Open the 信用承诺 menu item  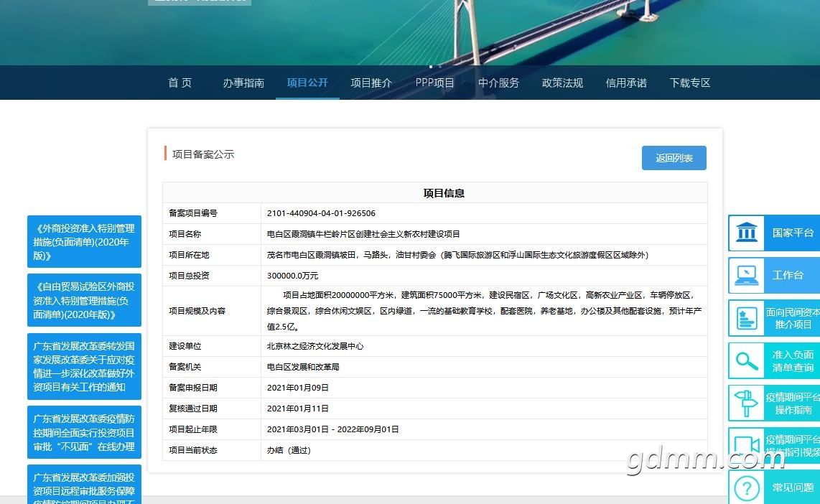click(626, 83)
